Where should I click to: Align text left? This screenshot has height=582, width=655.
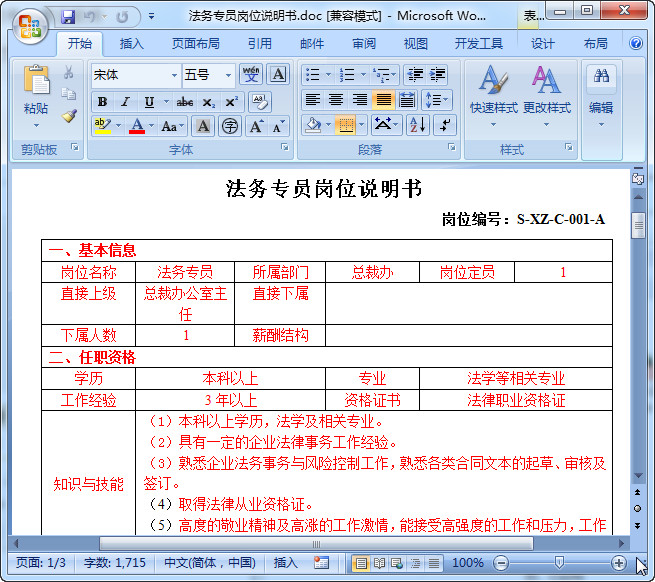pyautogui.click(x=313, y=100)
